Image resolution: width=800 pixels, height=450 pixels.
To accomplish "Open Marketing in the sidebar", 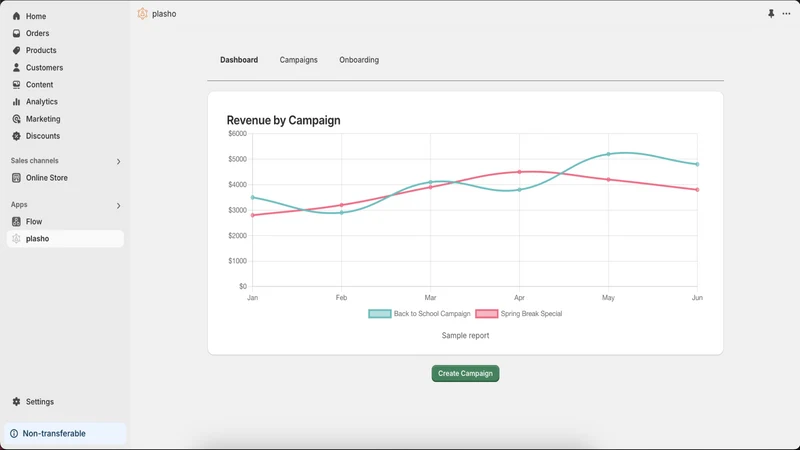I will pos(43,119).
